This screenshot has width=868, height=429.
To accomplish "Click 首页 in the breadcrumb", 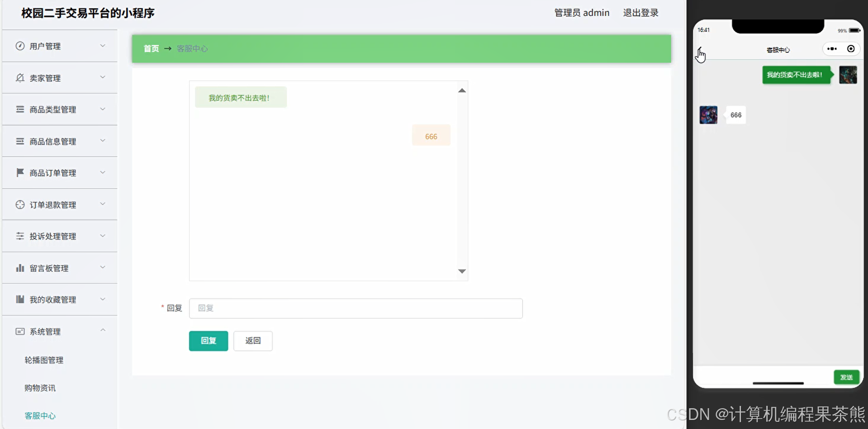I will (151, 48).
